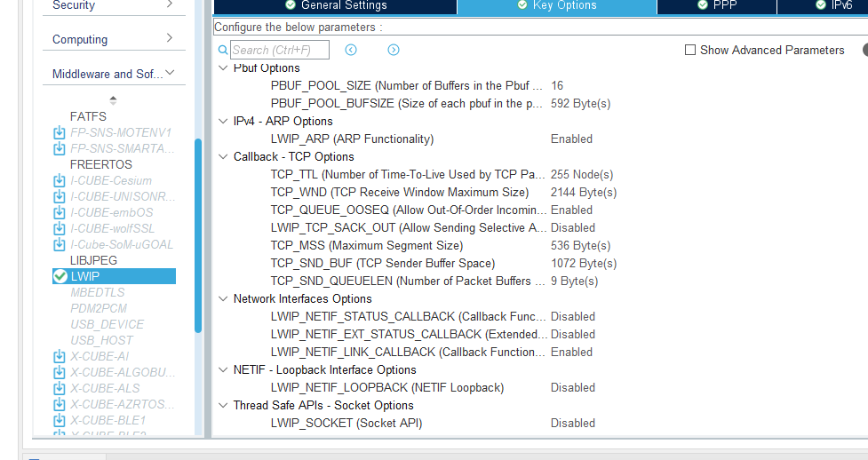Change LWIP_NETIF_STATUS_CALLBACK Disabled value
The image size is (868, 460).
573,317
